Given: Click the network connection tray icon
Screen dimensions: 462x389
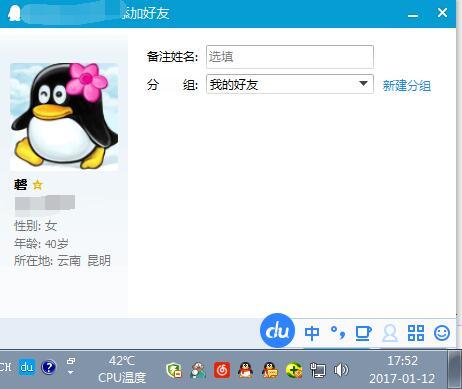Looking at the screenshot, I should coord(317,370).
